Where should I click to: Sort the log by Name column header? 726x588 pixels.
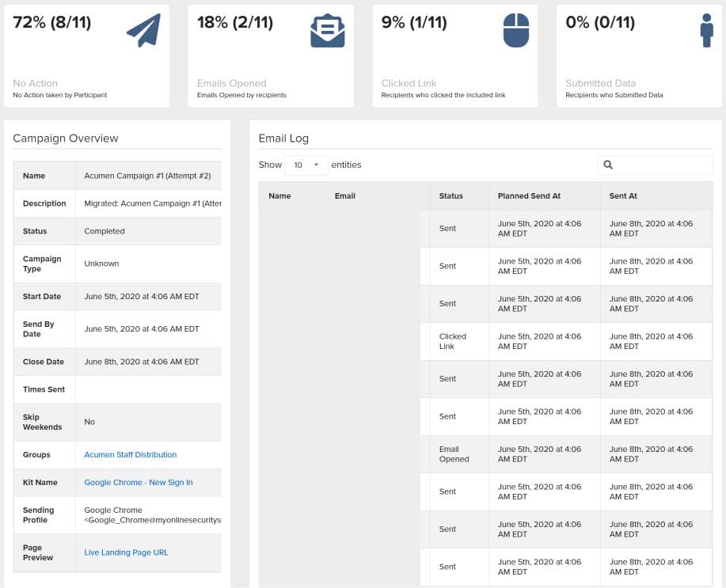pyautogui.click(x=279, y=195)
